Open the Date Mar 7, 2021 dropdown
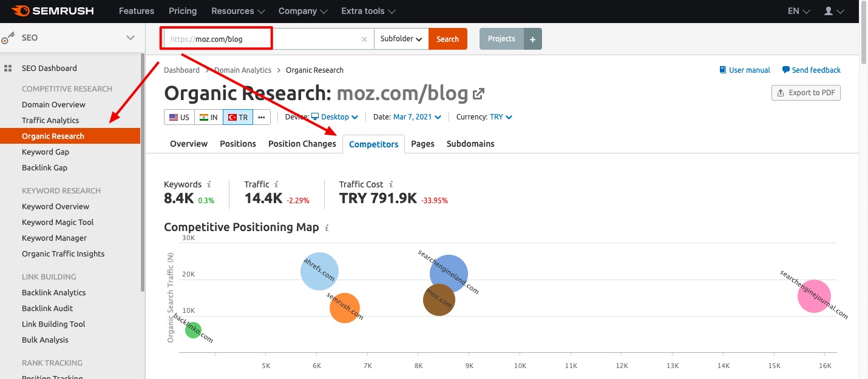This screenshot has height=379, width=868. tap(417, 117)
